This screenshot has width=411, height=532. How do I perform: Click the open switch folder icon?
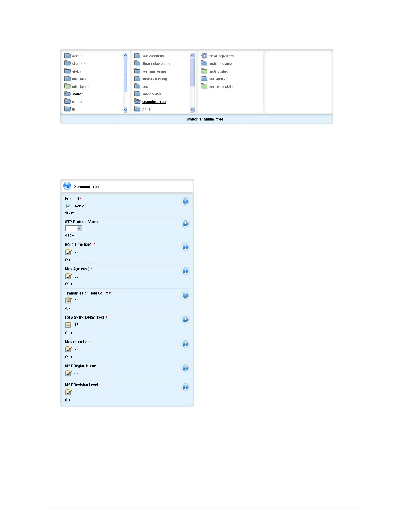[67, 94]
